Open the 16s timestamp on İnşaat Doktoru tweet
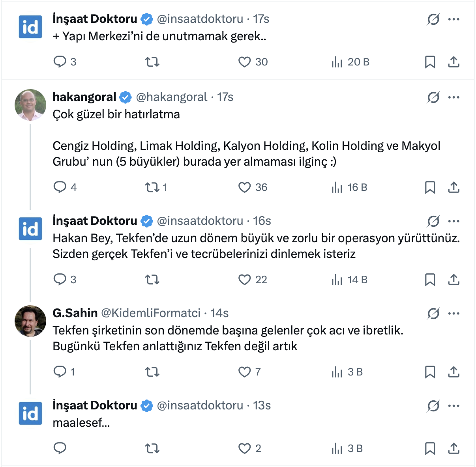This screenshot has height=467, width=476. click(262, 221)
